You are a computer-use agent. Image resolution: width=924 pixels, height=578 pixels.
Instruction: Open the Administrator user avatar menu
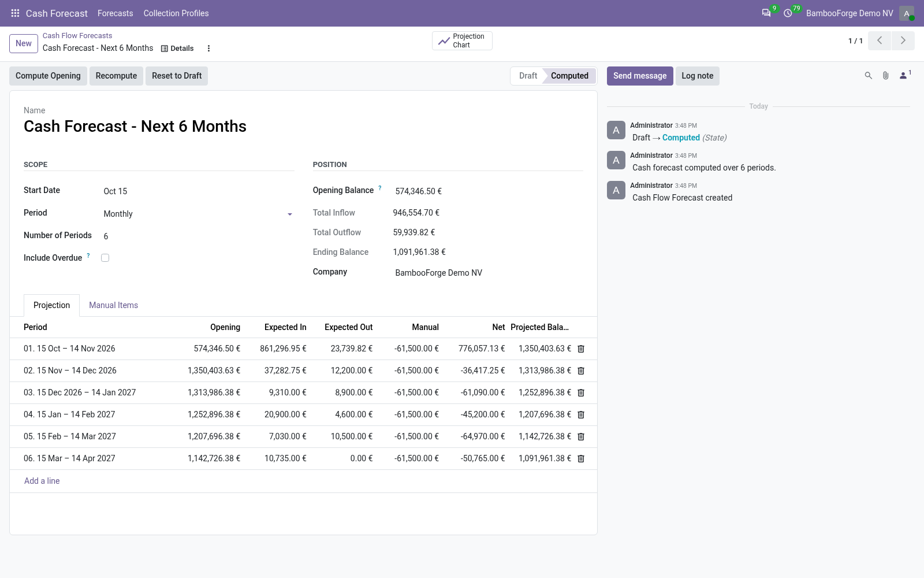coord(907,13)
